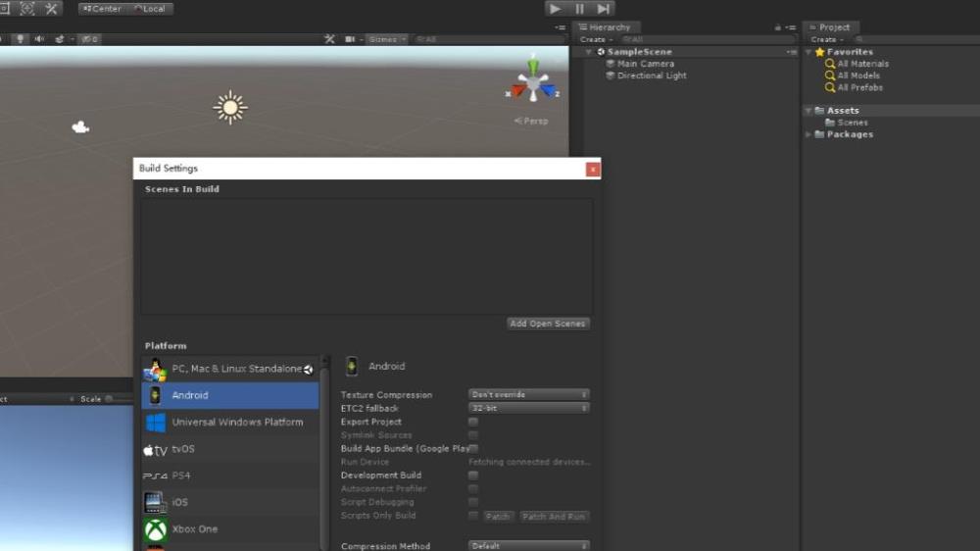Click Patch And Run button
Image resolution: width=980 pixels, height=551 pixels.
click(554, 517)
